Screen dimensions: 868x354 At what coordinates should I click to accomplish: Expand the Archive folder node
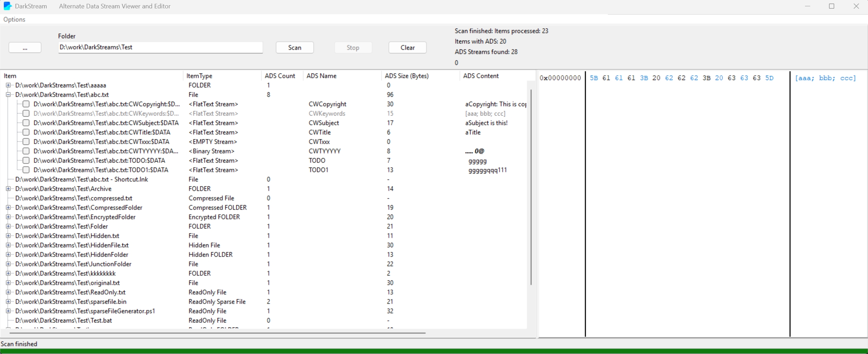[x=8, y=189]
